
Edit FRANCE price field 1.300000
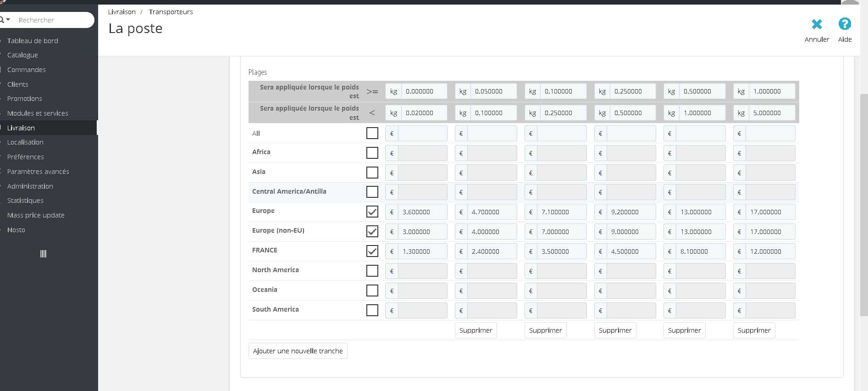[423, 251]
